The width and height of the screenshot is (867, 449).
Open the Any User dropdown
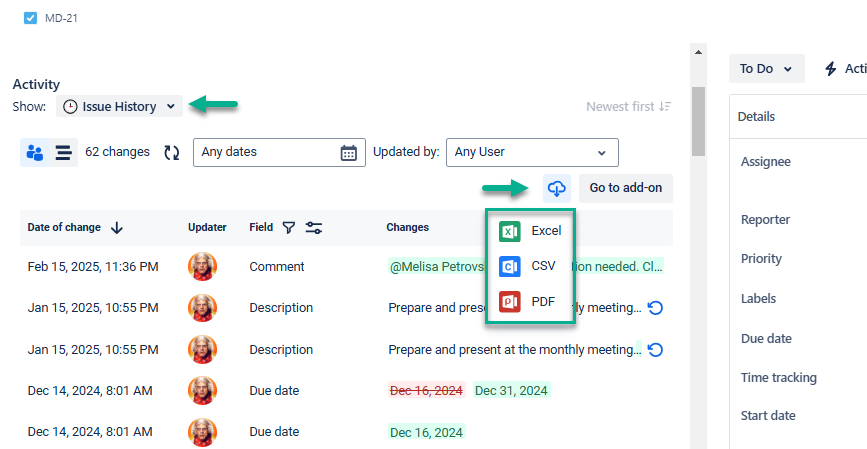click(532, 152)
